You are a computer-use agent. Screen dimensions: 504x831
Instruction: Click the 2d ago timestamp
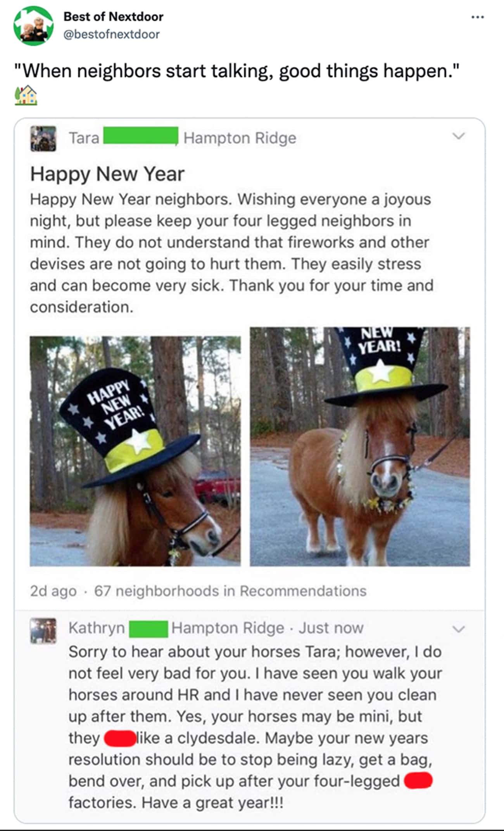(53, 591)
